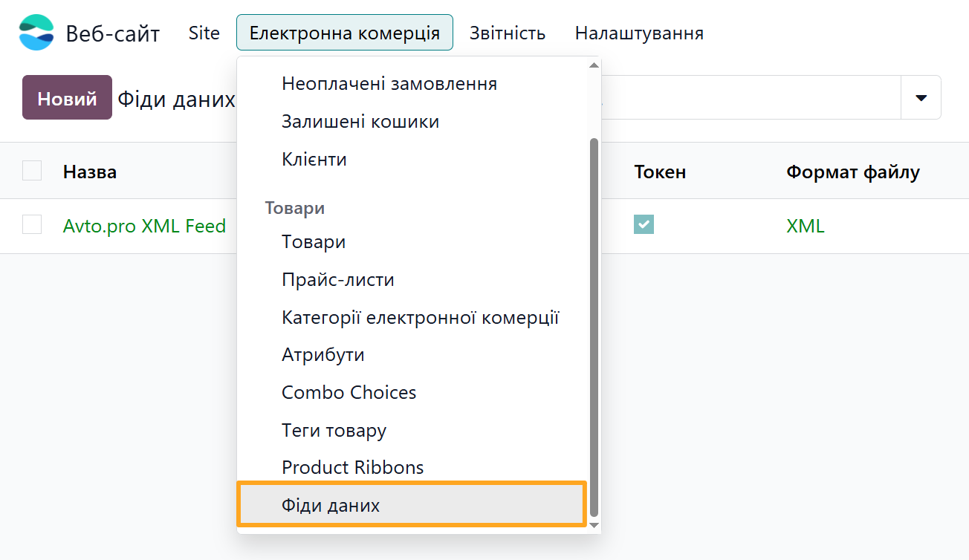Open Product Ribbons from the menu

coord(352,467)
